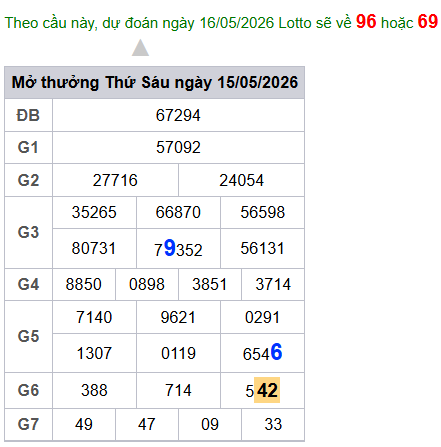Select G3 number 56598
Image resolution: width=441 pixels, height=447 pixels.
pos(262,212)
